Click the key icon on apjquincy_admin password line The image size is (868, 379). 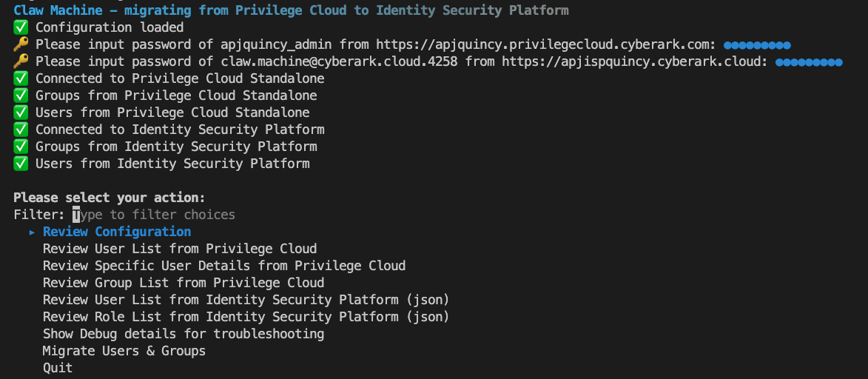21,45
